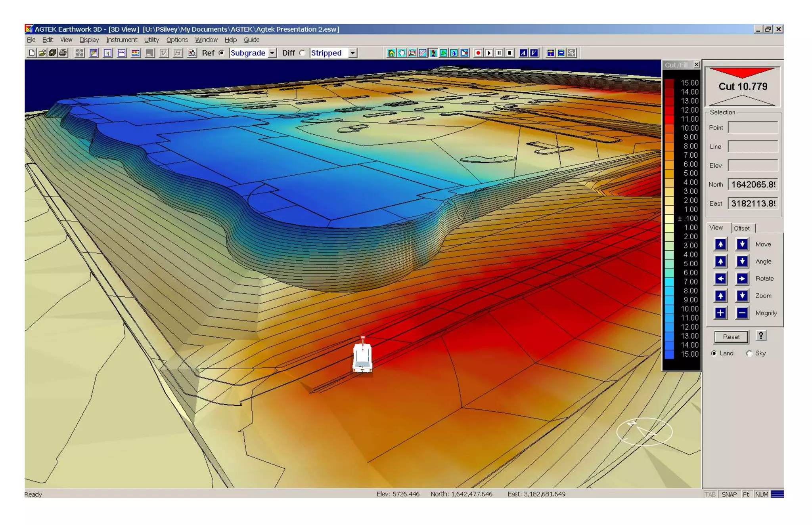
Task: Click the North coordinate input field
Action: pos(753,185)
